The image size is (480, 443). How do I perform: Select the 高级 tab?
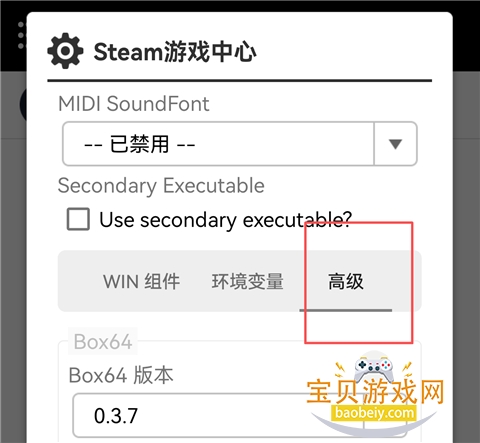point(346,282)
